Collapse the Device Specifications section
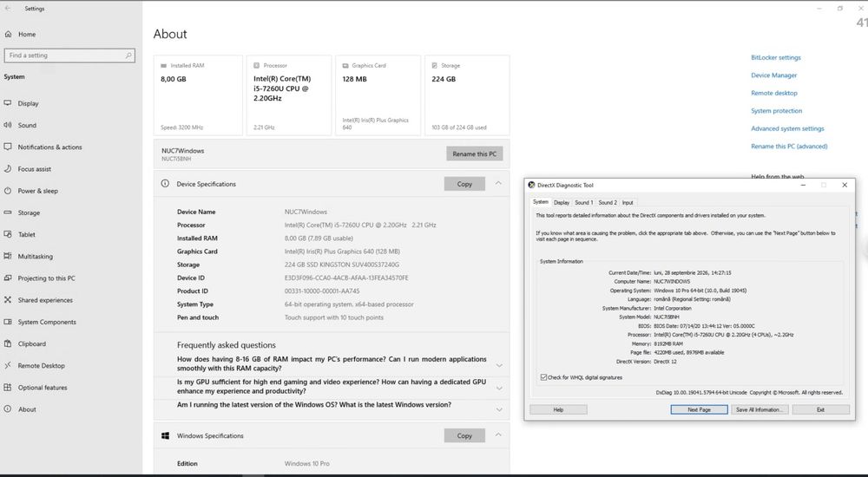Image resolution: width=868 pixels, height=477 pixels. [498, 183]
